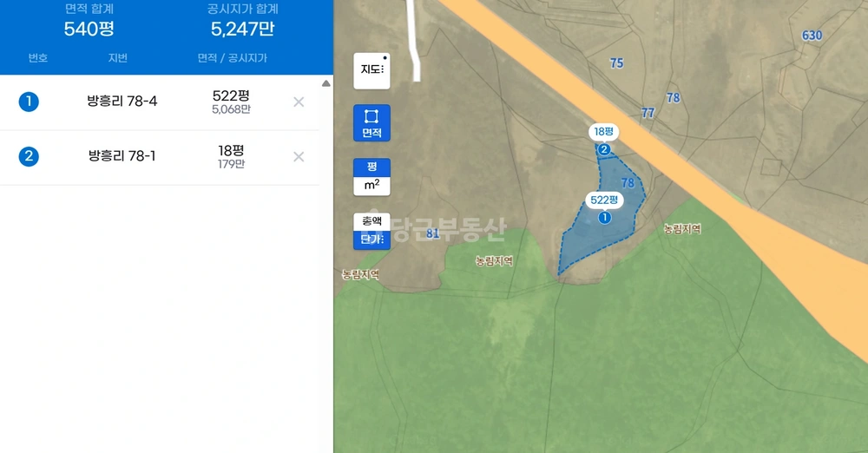Click the 면적 합계 header label
Viewport: 868px width, 453px height.
click(89, 9)
